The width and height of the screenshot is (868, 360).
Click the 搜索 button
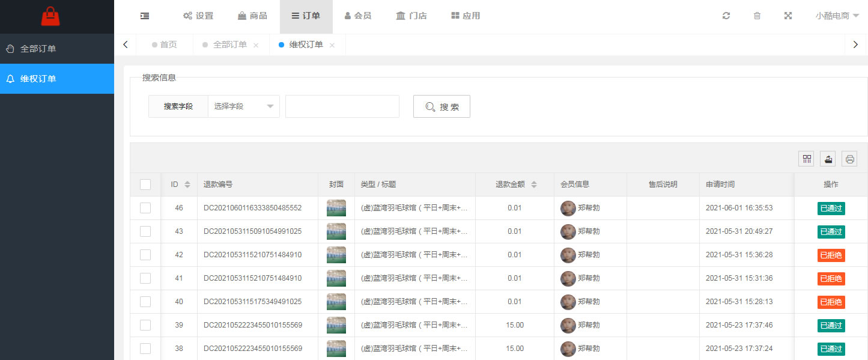pos(442,106)
